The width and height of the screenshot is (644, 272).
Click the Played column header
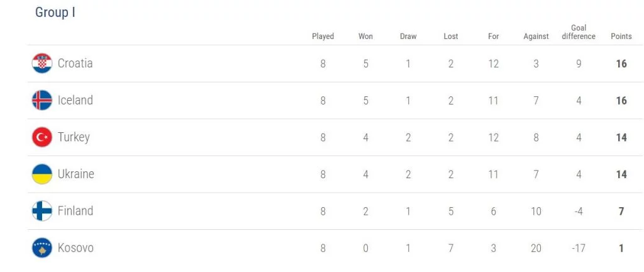[x=323, y=37]
